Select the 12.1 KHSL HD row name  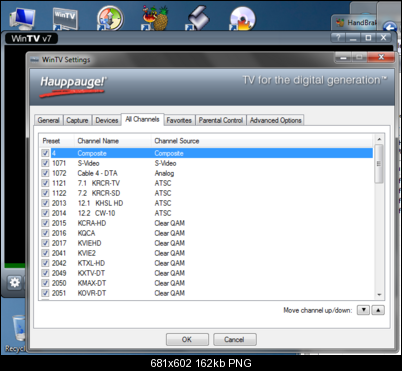100,203
